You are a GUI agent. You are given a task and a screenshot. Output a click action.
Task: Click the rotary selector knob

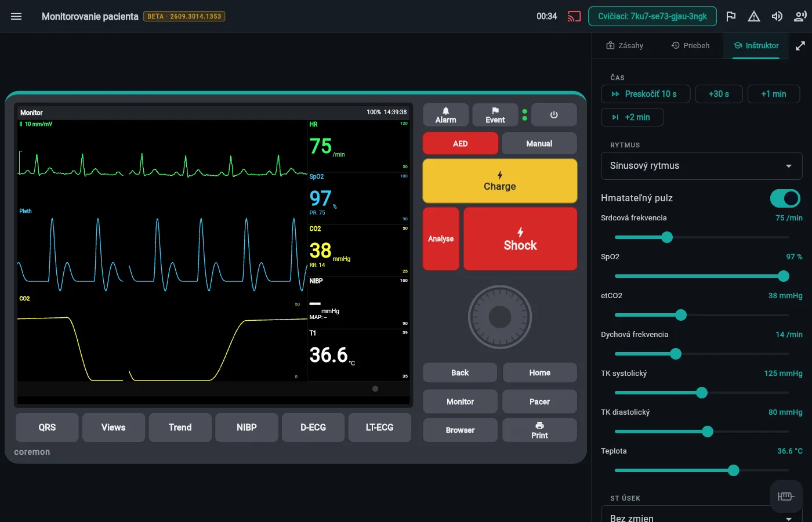500,317
